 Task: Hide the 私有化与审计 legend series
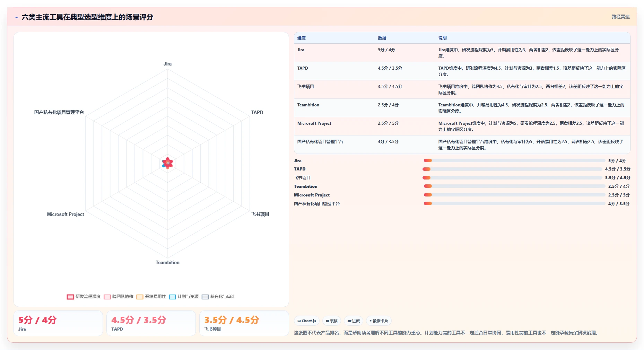click(x=218, y=297)
